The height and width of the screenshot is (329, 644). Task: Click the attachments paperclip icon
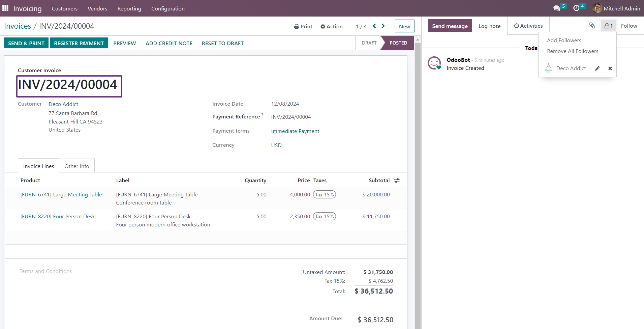tap(592, 25)
